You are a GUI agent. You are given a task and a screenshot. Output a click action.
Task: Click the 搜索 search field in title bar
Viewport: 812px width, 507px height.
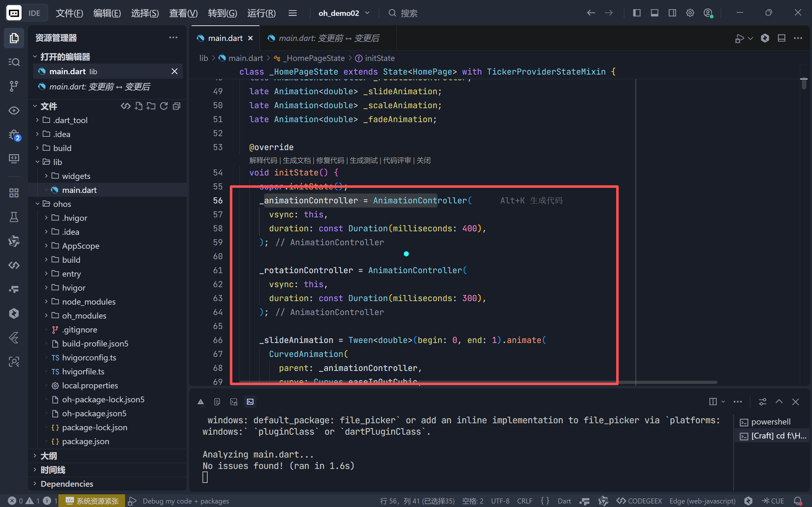coord(409,13)
